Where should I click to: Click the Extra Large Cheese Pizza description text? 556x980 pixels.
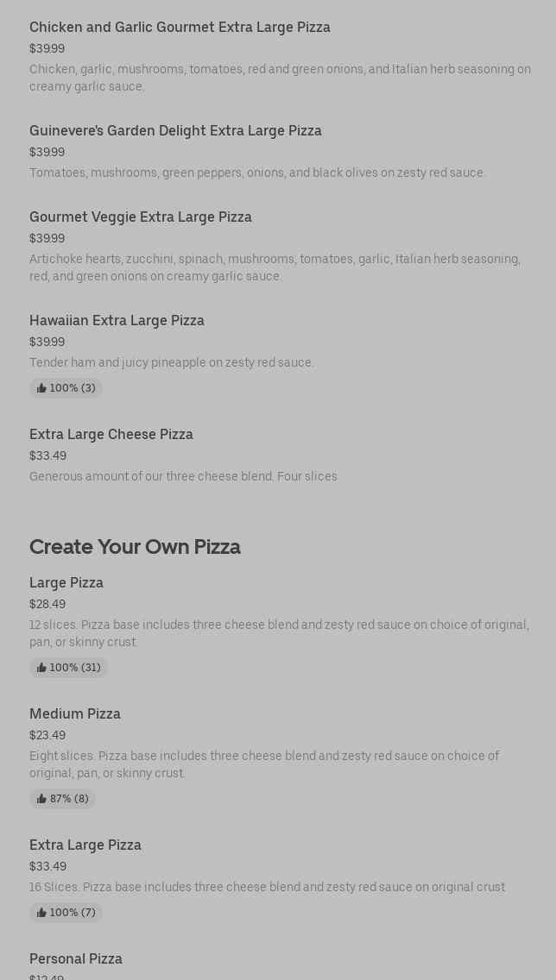(183, 476)
